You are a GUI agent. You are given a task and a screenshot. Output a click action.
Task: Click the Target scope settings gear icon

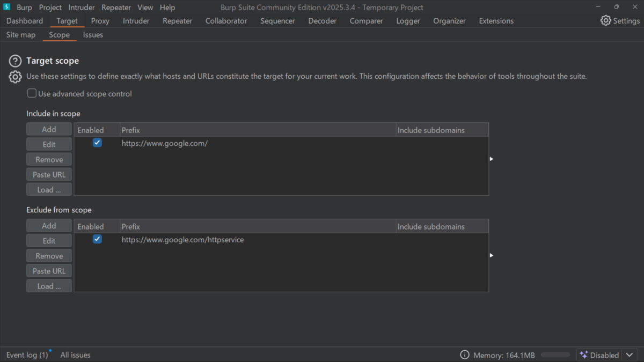click(15, 77)
